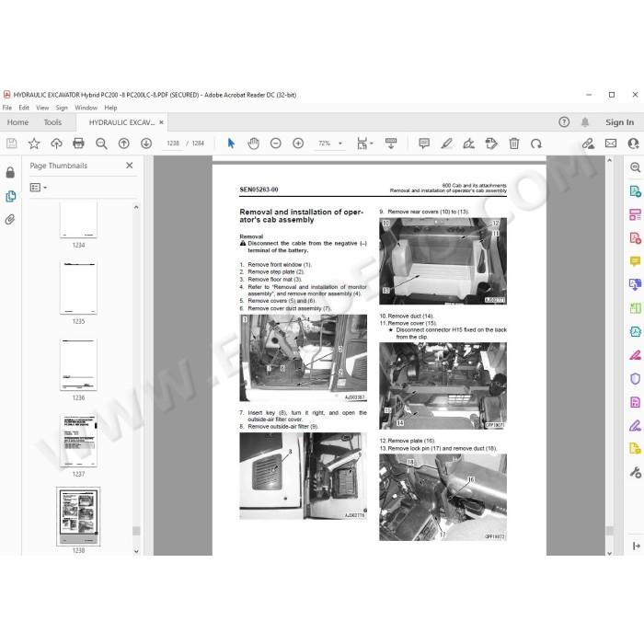Select page 1237 thumbnail
The image size is (644, 644).
click(78, 441)
